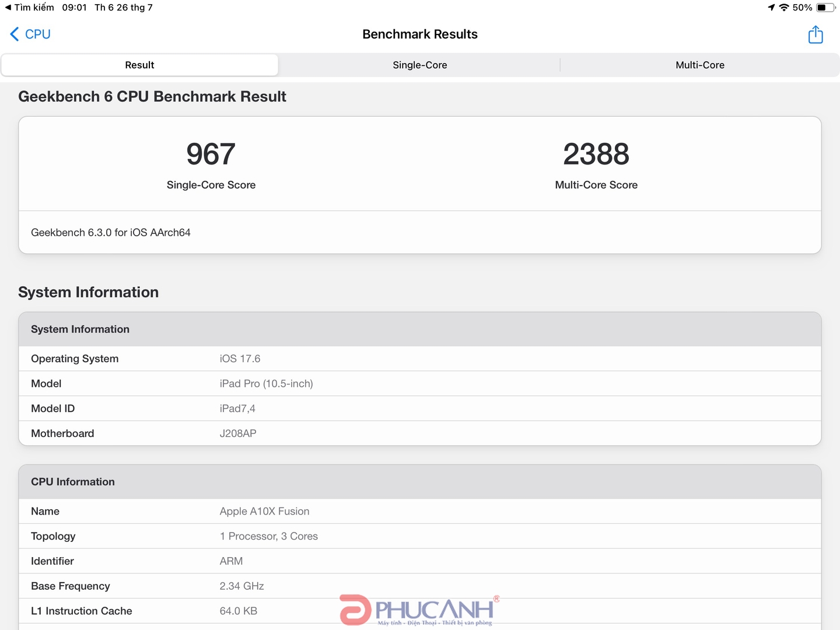The width and height of the screenshot is (840, 630).
Task: Tap the Multi-Core Score label
Action: tap(596, 185)
